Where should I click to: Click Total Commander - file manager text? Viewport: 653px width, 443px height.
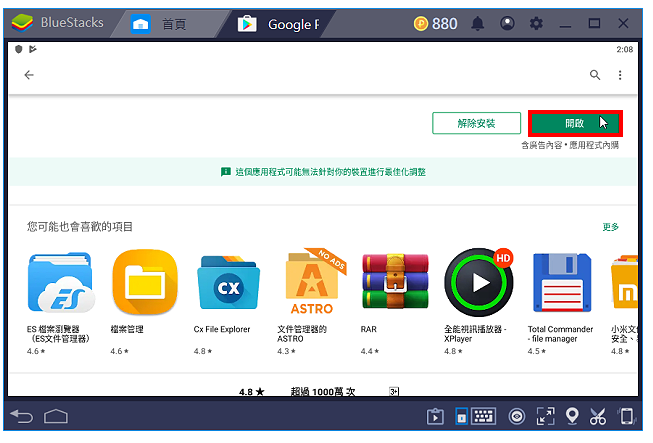[x=560, y=334]
